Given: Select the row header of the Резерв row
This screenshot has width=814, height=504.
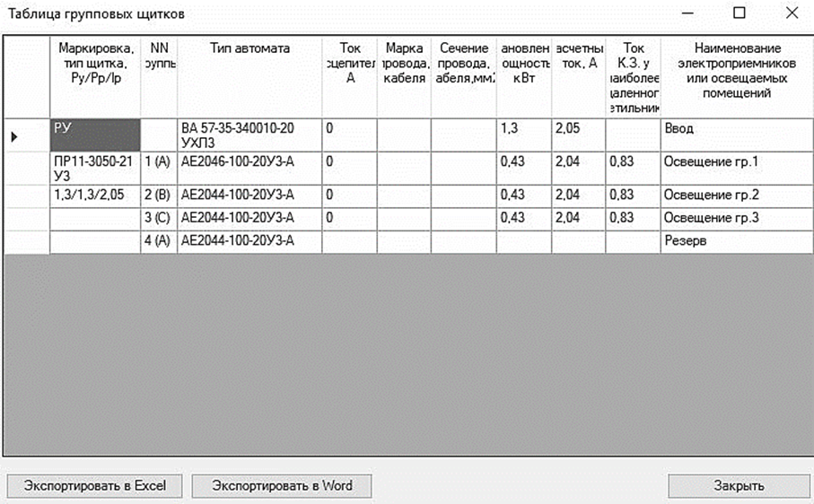Looking at the screenshot, I should click(x=25, y=242).
